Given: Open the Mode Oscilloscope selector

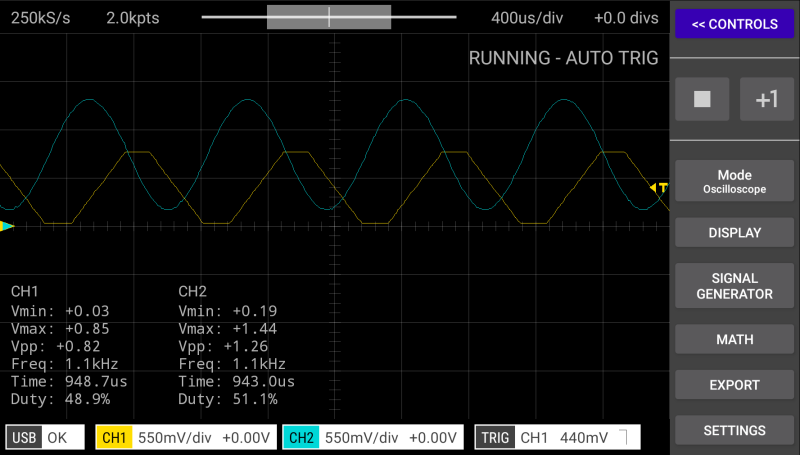Looking at the screenshot, I should pos(735,181).
